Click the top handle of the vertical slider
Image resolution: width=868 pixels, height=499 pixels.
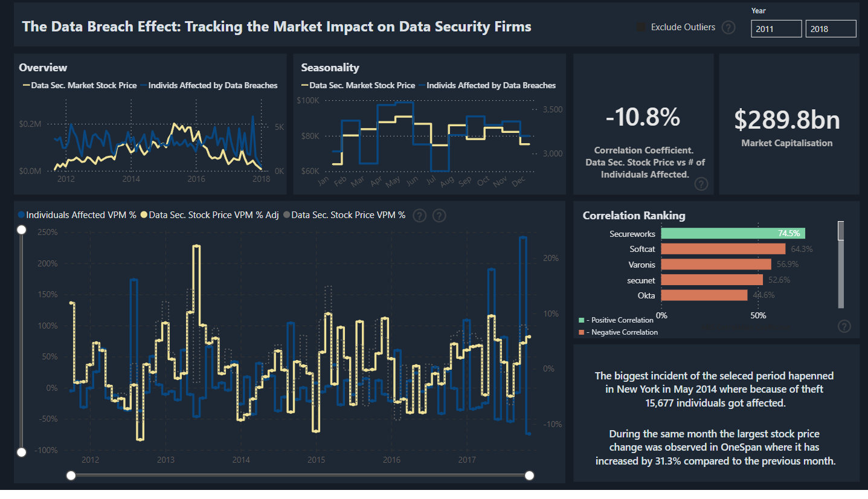coord(21,230)
